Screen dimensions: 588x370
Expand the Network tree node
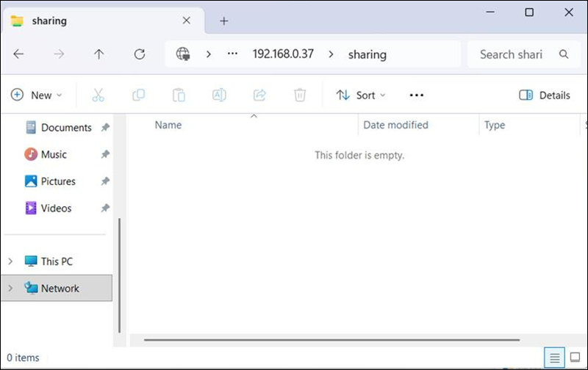[x=10, y=288]
